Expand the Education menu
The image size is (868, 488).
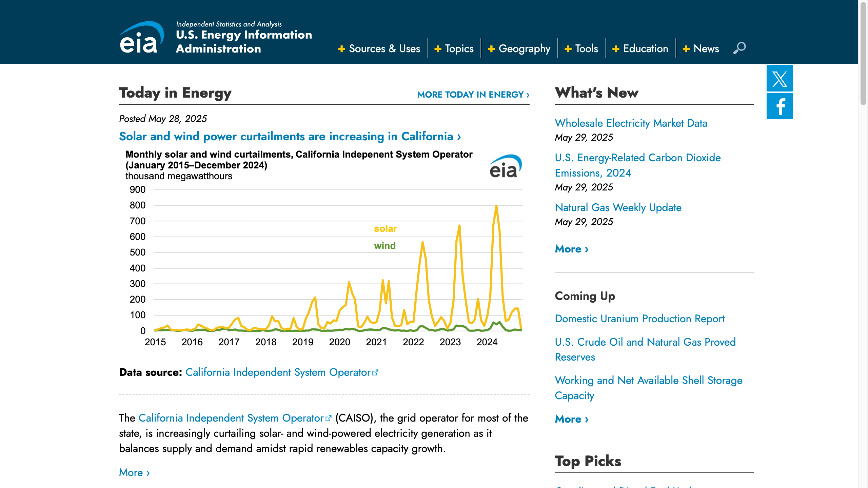coord(645,49)
